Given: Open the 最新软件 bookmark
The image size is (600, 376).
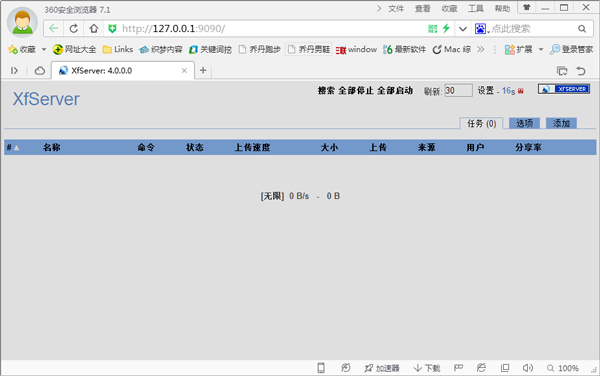Looking at the screenshot, I should [404, 49].
